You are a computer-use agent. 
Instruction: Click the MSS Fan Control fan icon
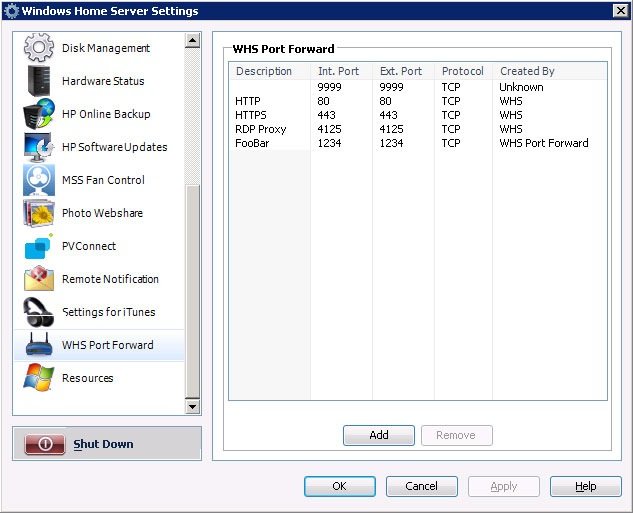click(x=39, y=180)
